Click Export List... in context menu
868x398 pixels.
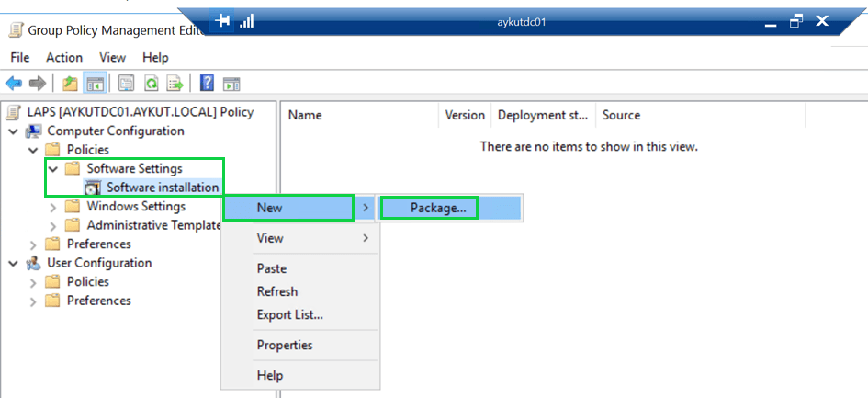point(289,314)
